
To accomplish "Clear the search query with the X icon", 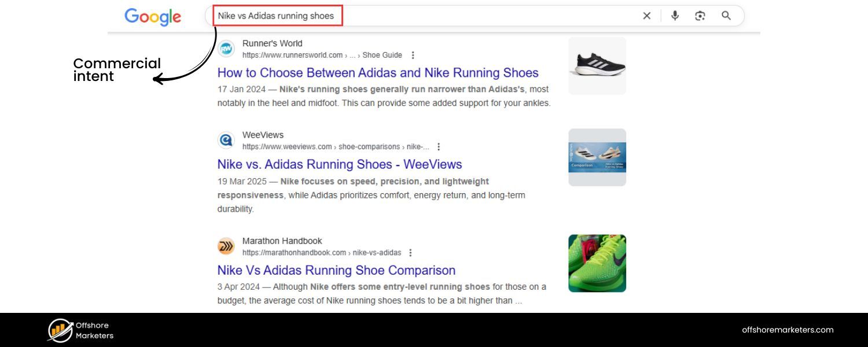I will (646, 16).
